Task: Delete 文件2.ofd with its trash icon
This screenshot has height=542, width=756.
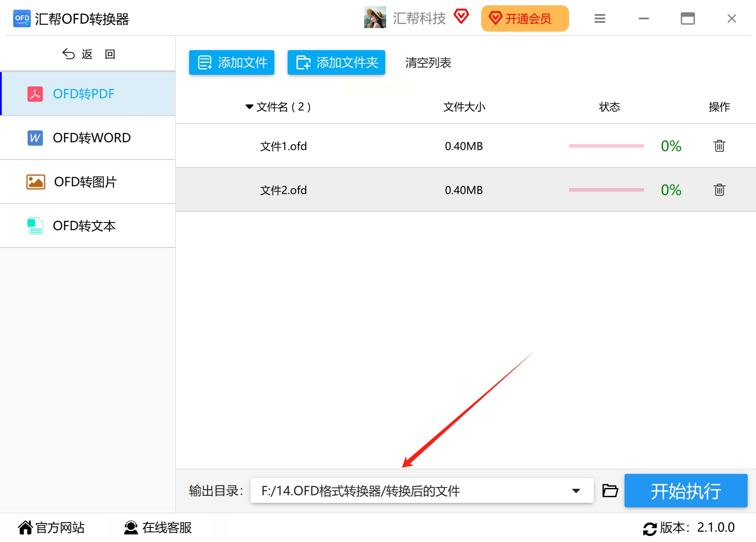Action: [x=719, y=190]
